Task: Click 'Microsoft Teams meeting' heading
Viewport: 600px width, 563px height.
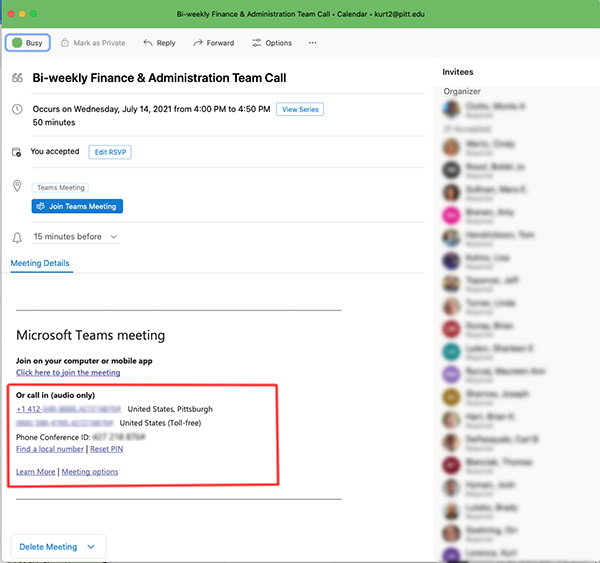Action: [91, 335]
